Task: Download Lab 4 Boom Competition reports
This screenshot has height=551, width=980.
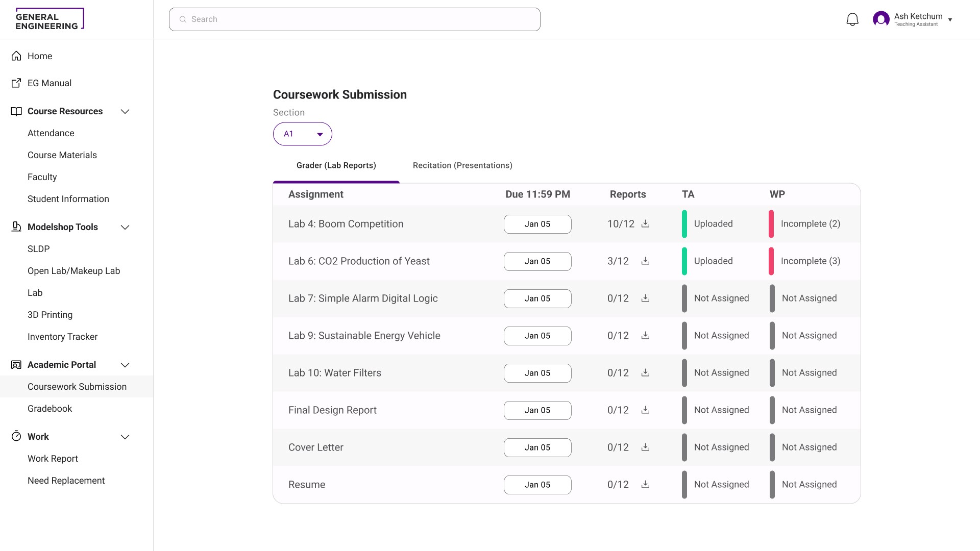Action: point(645,224)
